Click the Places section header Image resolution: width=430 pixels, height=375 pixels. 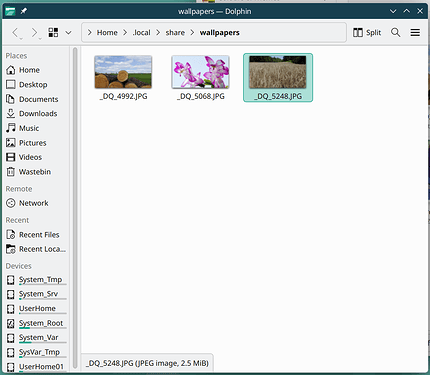16,56
